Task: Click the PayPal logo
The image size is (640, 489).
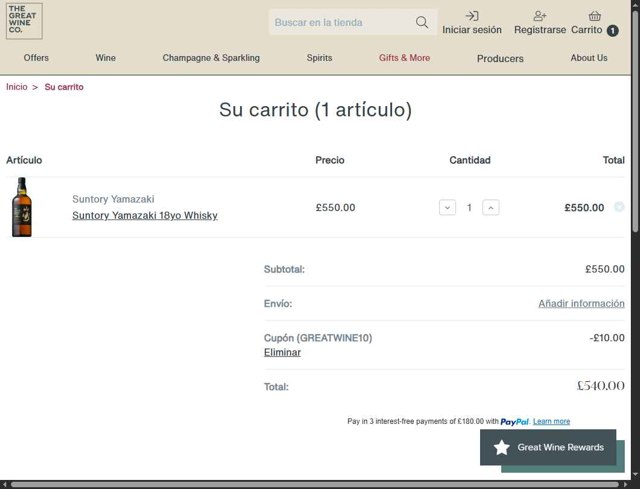Action: pyautogui.click(x=514, y=422)
